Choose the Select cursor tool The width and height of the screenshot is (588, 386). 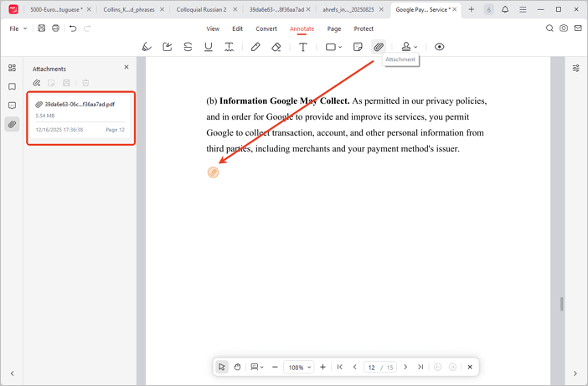pos(222,367)
